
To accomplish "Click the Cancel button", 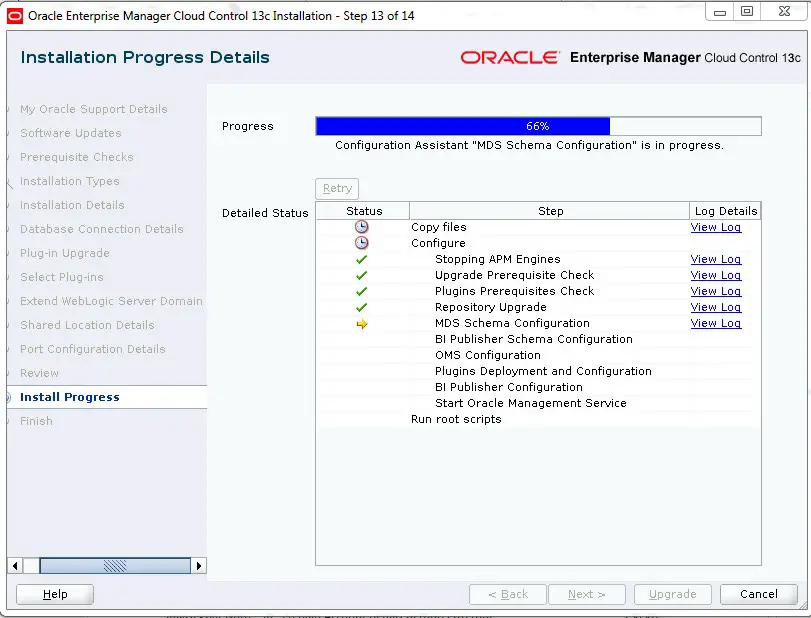I will pyautogui.click(x=759, y=594).
